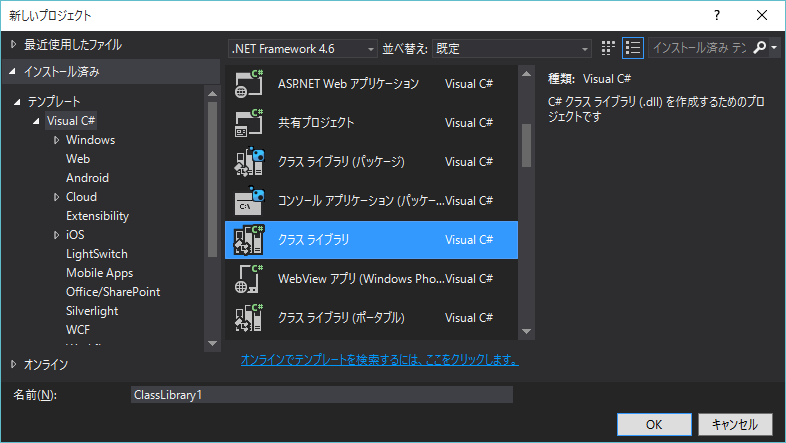This screenshot has width=786, height=443.
Task: Expand the オンライン section
Action: point(14,364)
